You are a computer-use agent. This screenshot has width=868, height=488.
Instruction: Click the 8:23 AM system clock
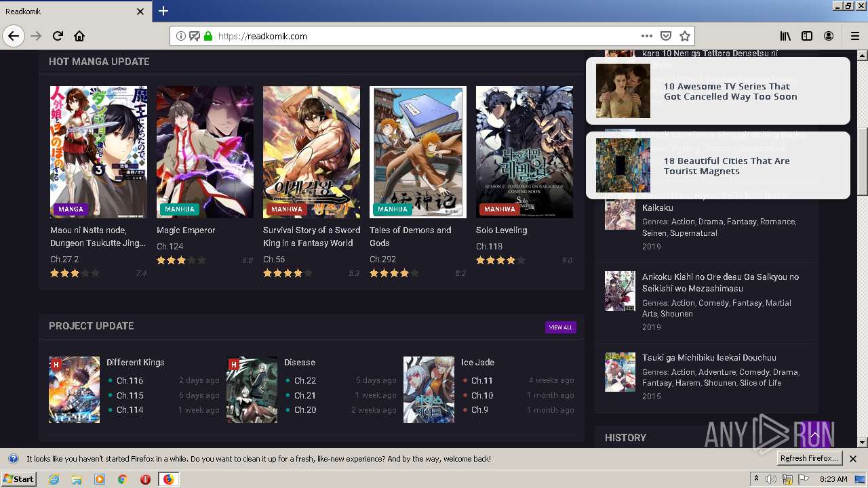coord(833,479)
